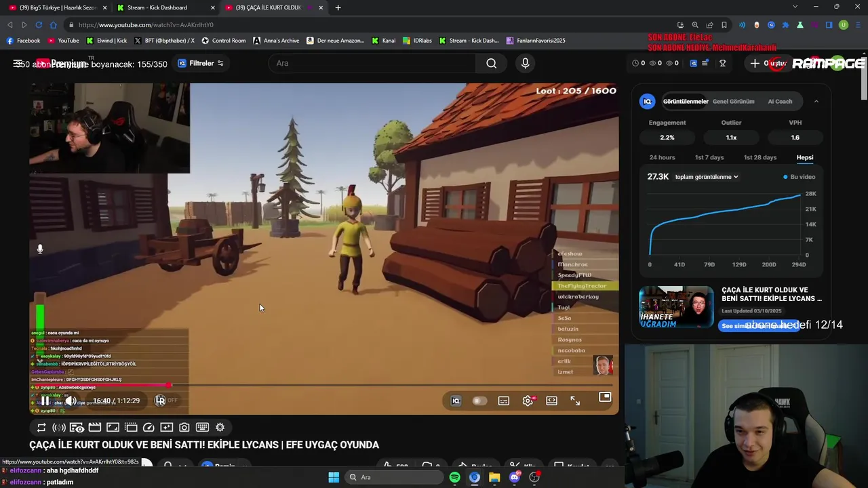Switch chart range to 1st 7 days
The height and width of the screenshot is (488, 868).
tap(709, 157)
